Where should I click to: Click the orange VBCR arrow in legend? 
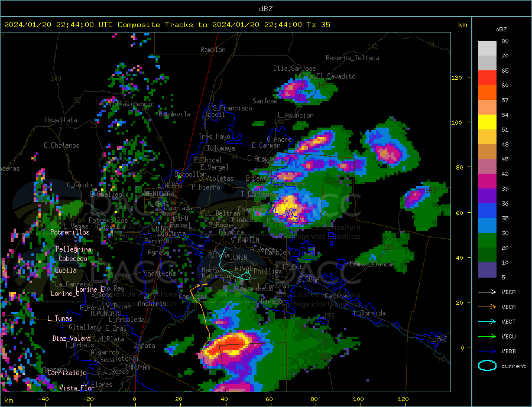487,307
